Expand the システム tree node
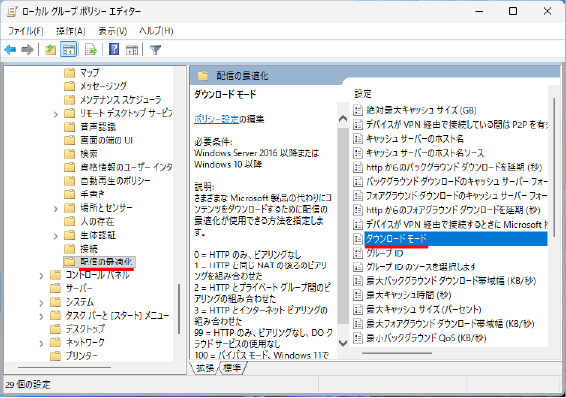 point(41,303)
